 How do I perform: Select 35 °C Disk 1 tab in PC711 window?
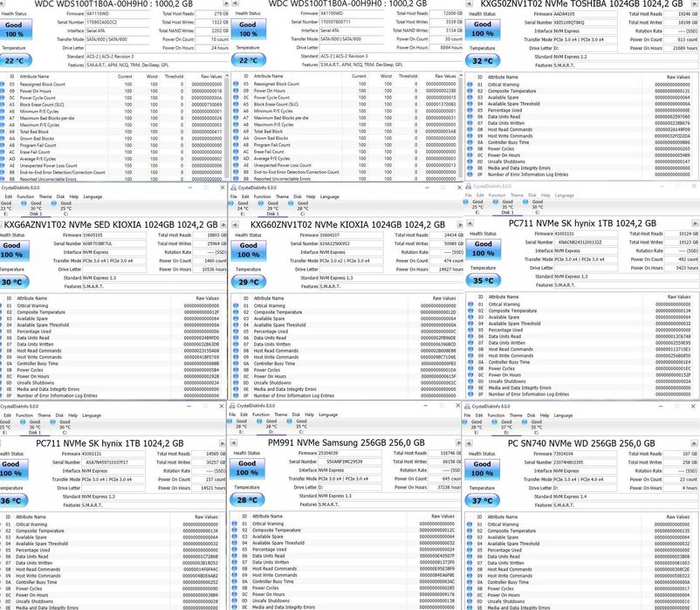(507, 207)
